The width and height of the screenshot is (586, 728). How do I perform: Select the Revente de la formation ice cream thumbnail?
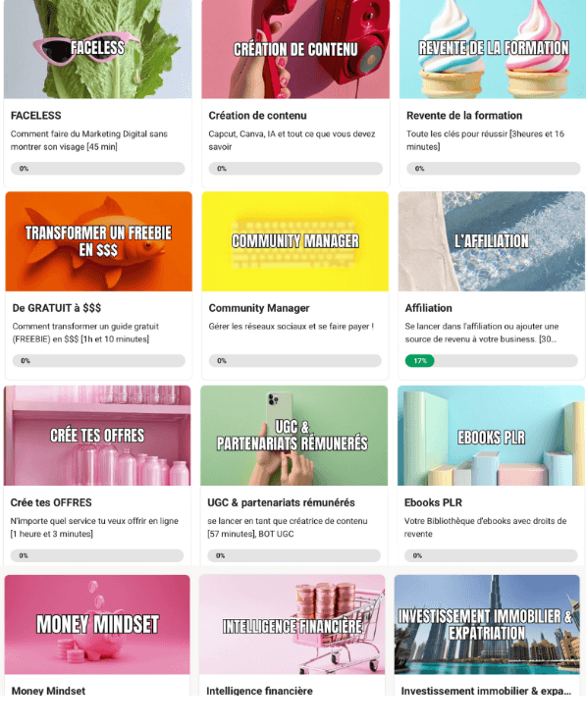point(492,49)
